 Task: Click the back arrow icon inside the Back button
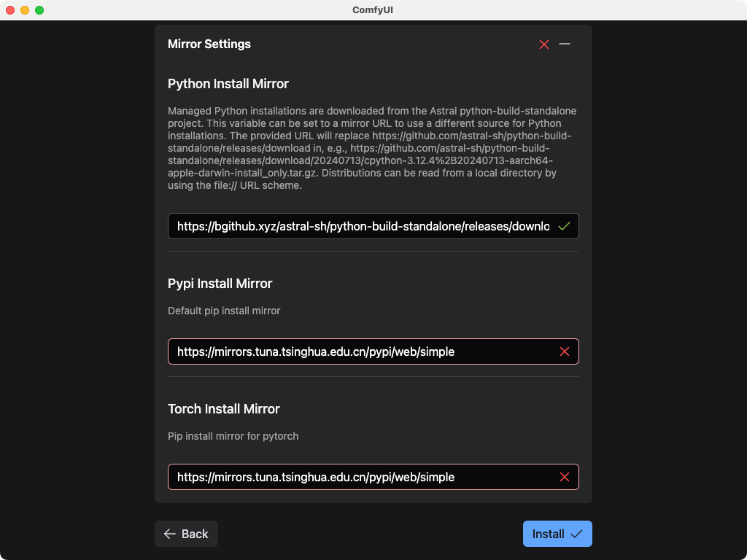click(169, 534)
